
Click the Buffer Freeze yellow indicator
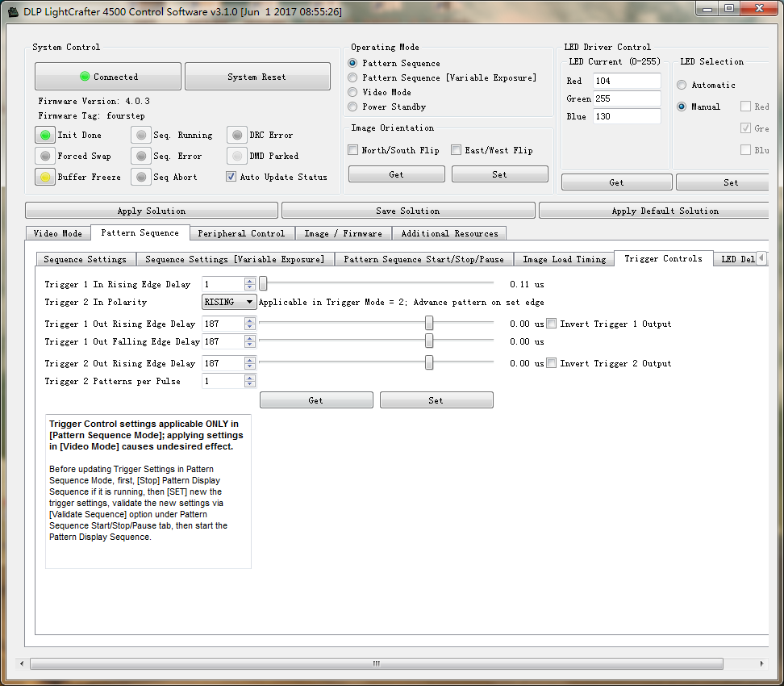[45, 177]
